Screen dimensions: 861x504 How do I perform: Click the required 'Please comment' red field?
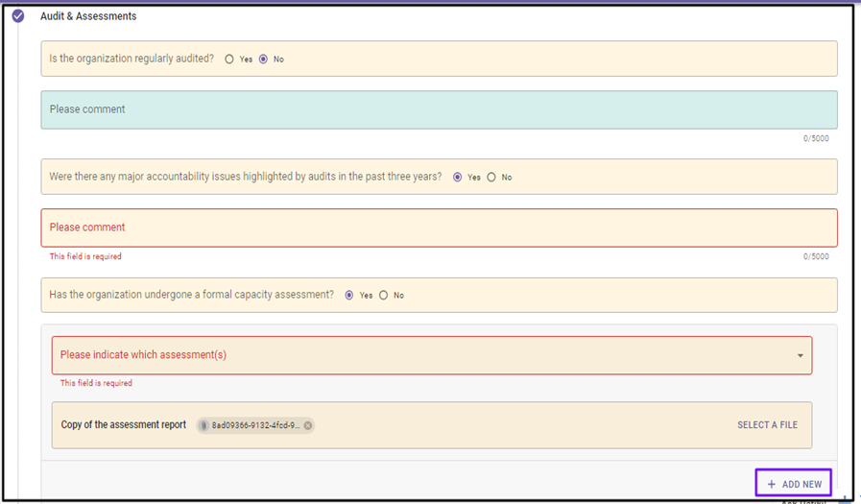tap(438, 228)
